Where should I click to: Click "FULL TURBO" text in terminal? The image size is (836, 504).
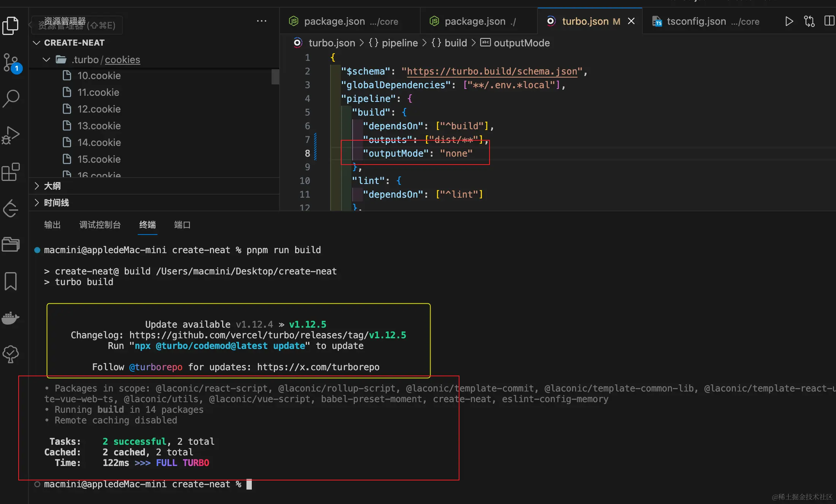pyautogui.click(x=183, y=463)
